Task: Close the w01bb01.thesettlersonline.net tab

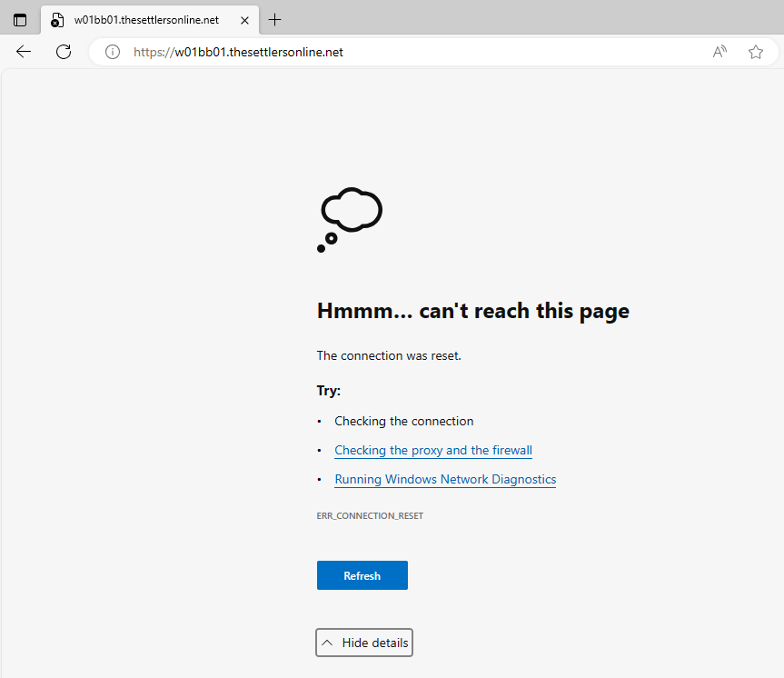Action: pyautogui.click(x=244, y=21)
